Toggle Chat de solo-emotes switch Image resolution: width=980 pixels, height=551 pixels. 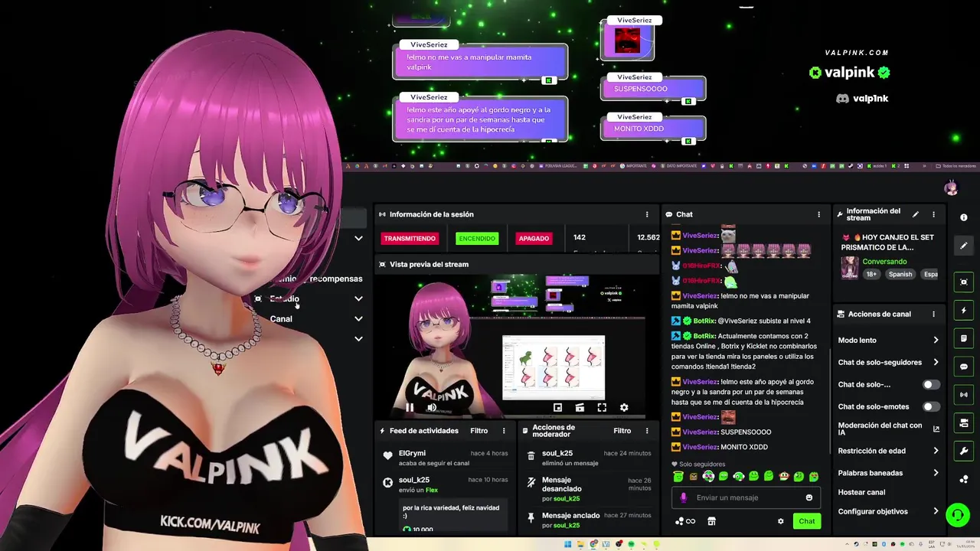(931, 406)
